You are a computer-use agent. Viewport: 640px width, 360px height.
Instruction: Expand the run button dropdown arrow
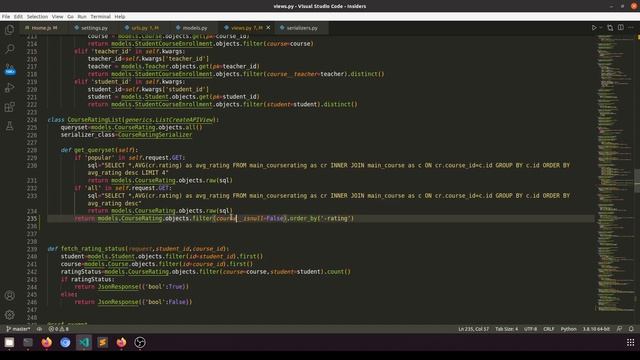601,28
